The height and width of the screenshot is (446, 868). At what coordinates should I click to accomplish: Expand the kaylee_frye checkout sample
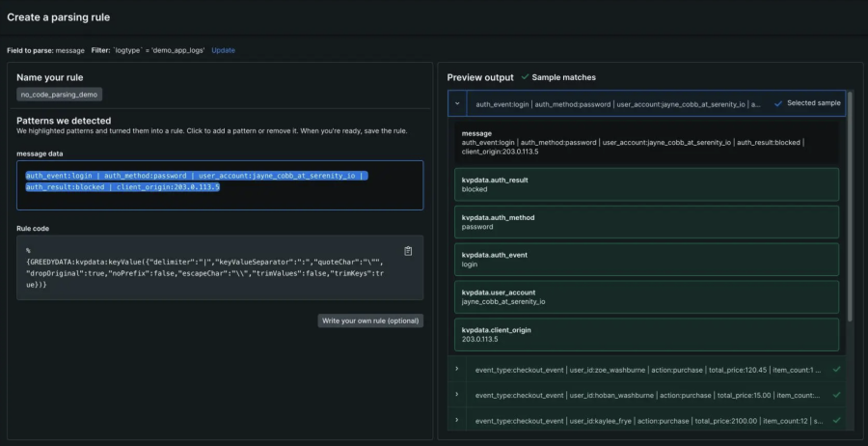pos(457,421)
